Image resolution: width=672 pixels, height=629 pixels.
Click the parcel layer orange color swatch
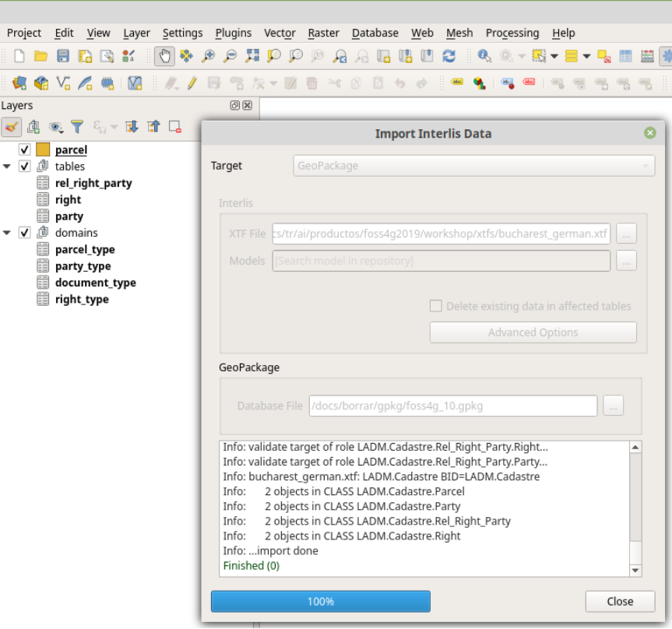(x=43, y=149)
